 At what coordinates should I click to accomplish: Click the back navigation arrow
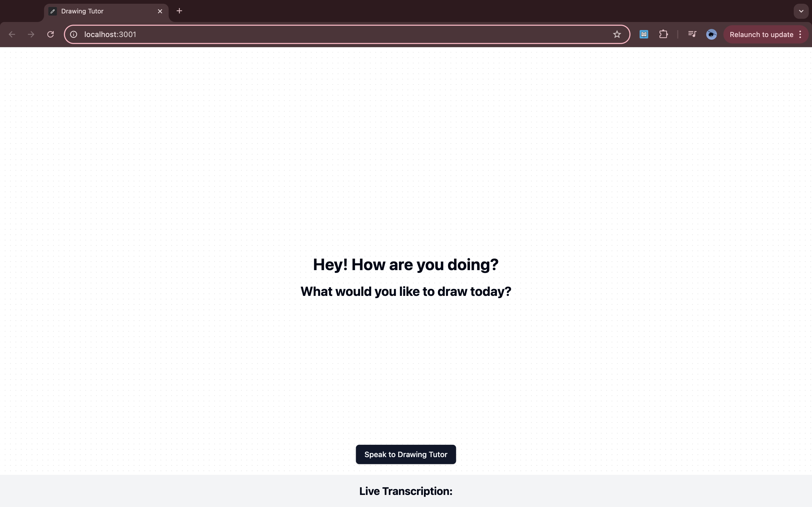[x=12, y=35]
